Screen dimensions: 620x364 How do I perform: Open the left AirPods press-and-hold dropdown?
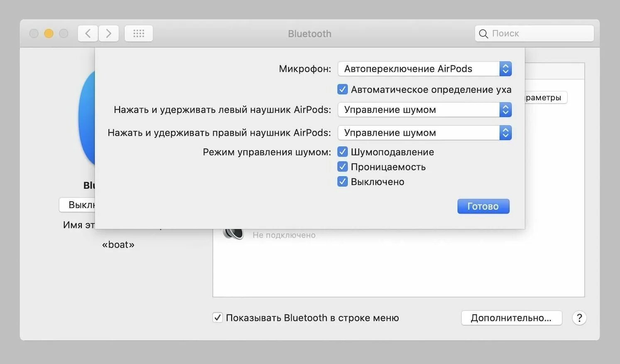pos(425,110)
